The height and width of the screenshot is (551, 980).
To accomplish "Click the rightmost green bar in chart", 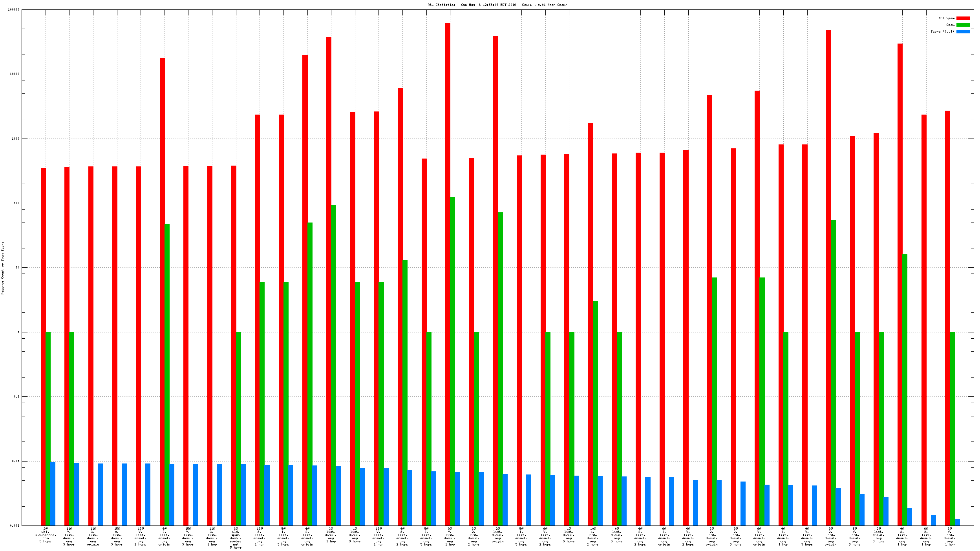I will click(953, 428).
